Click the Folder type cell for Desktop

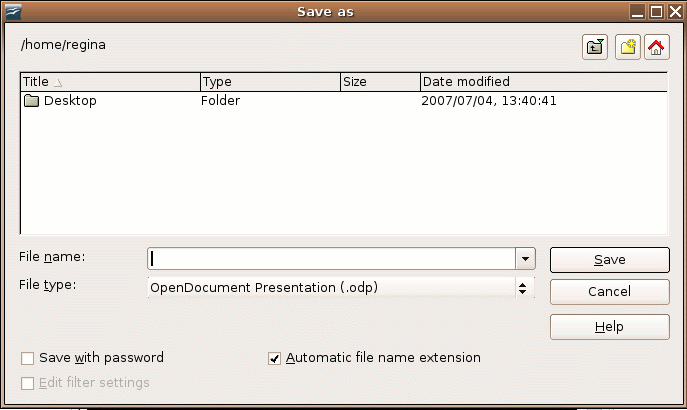click(x=220, y=101)
